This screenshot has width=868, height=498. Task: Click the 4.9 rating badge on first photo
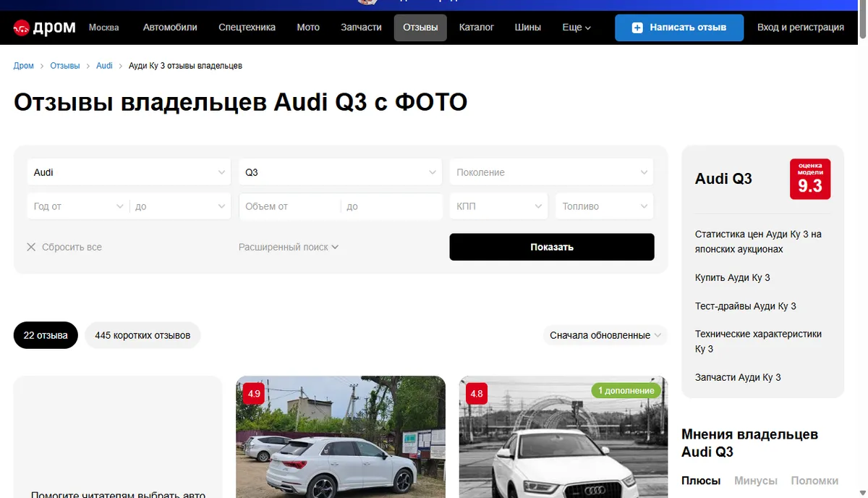point(254,394)
